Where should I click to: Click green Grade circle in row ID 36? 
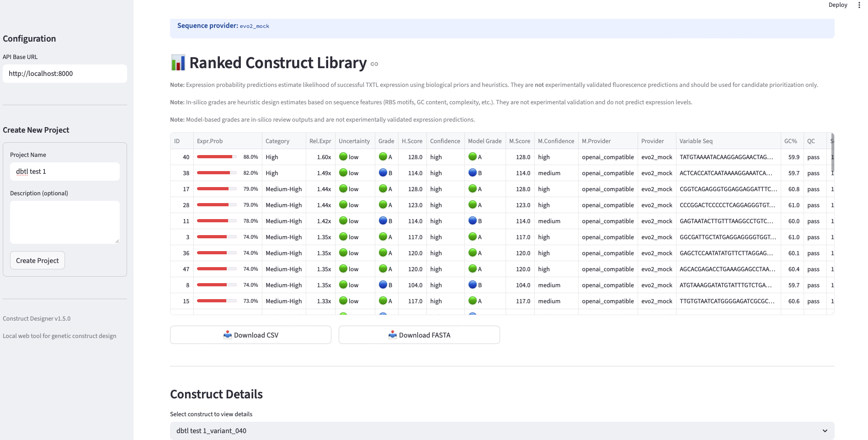pos(383,253)
